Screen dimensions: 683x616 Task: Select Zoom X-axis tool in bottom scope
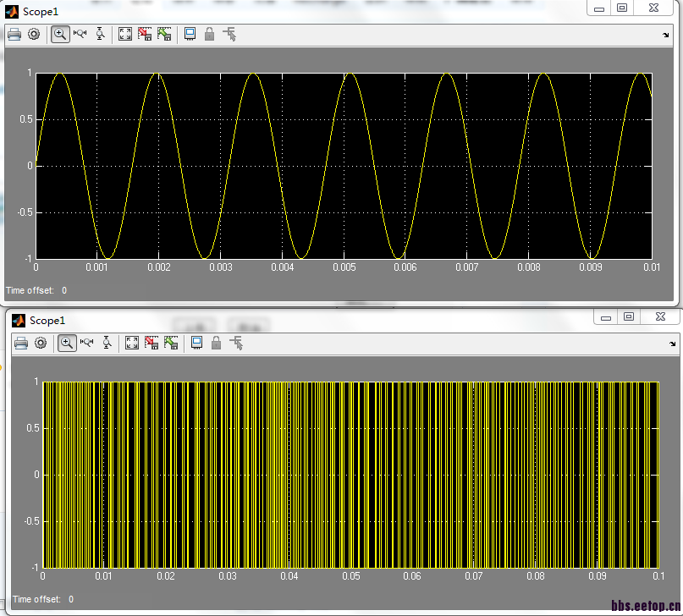tap(87, 343)
